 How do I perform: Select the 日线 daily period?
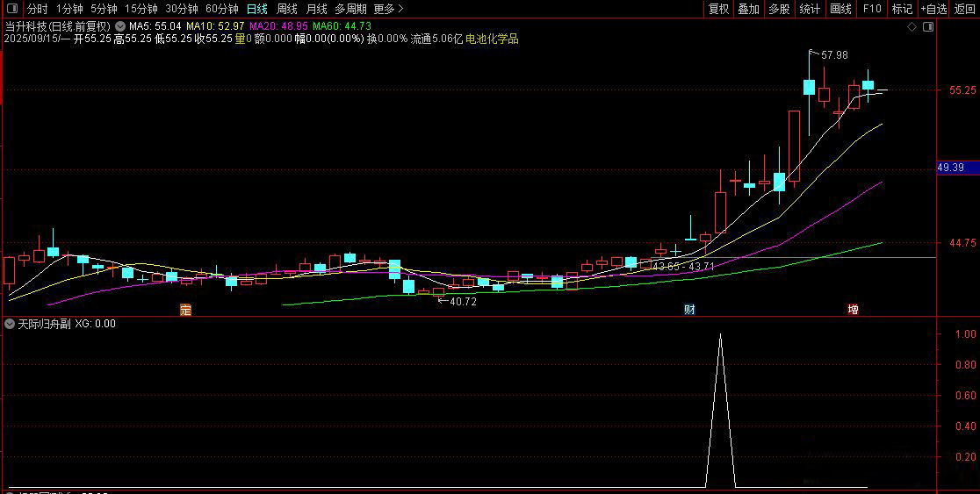click(257, 9)
